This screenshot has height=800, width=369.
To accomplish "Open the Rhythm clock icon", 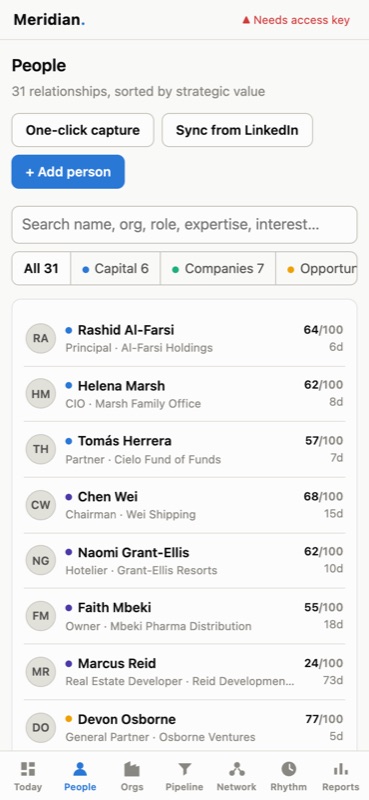I will point(288,769).
